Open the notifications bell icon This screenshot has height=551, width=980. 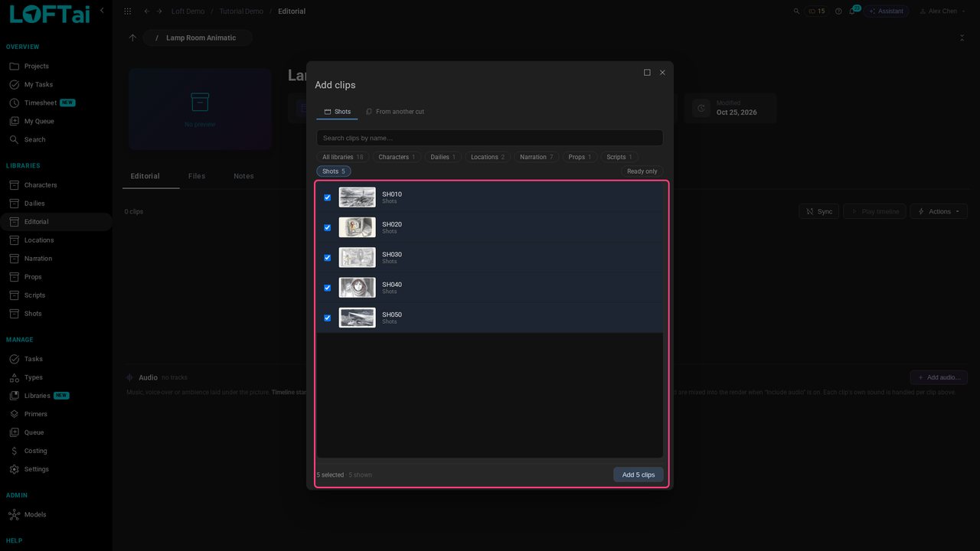852,11
